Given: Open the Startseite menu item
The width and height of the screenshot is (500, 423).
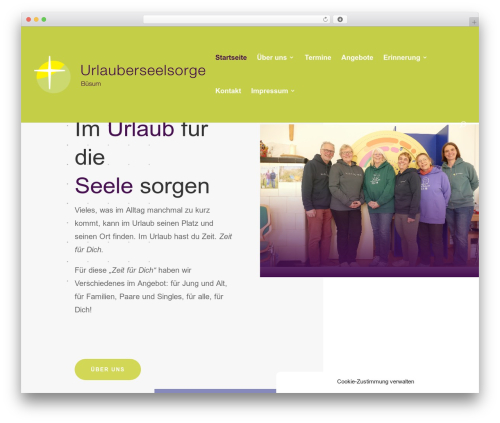Looking at the screenshot, I should 231,58.
